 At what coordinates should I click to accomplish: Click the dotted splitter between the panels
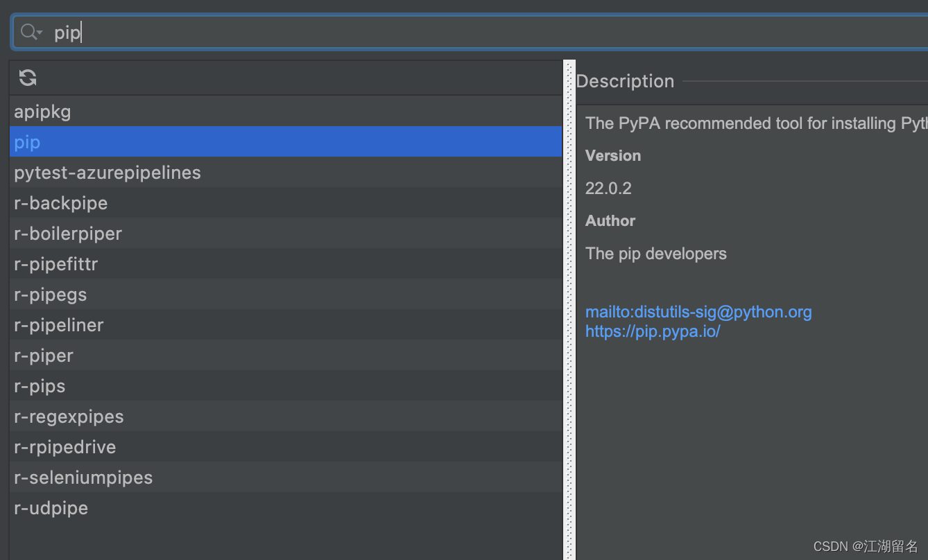(x=569, y=312)
